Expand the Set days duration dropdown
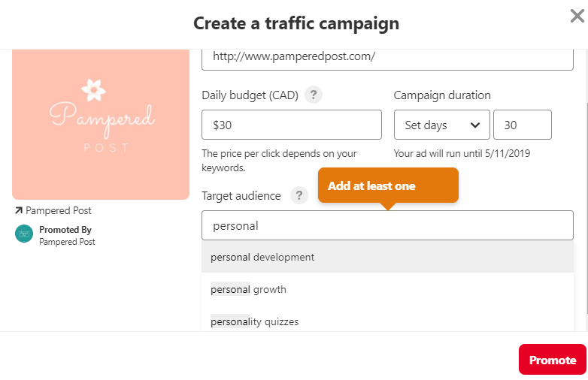The width and height of the screenshot is (588, 380). [x=442, y=125]
